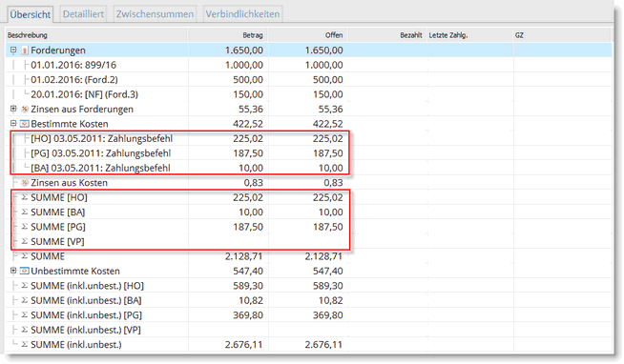This screenshot has height=364, width=624.
Task: Click Betrag value 1.000,00 for 899/16
Action: (244, 65)
